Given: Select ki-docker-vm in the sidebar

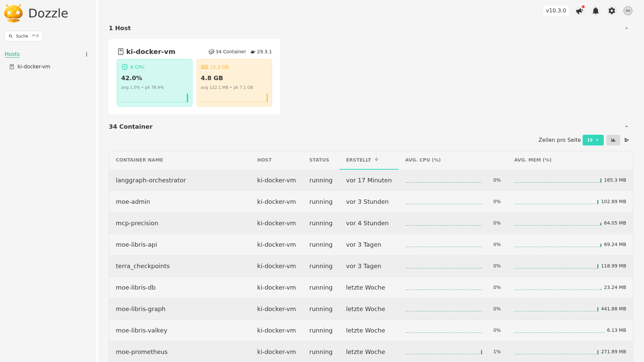Looking at the screenshot, I should tap(34, 67).
